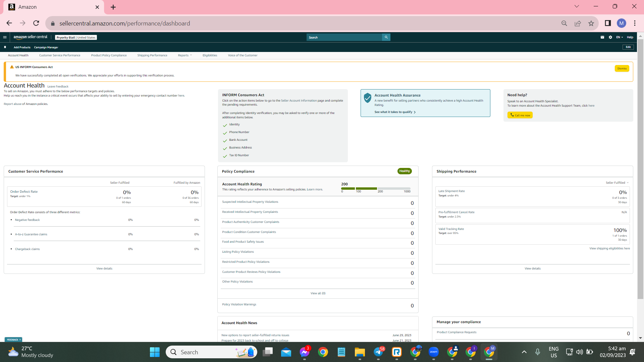Open the Seller Central hamburger menu
644x362 pixels.
pos(5,37)
